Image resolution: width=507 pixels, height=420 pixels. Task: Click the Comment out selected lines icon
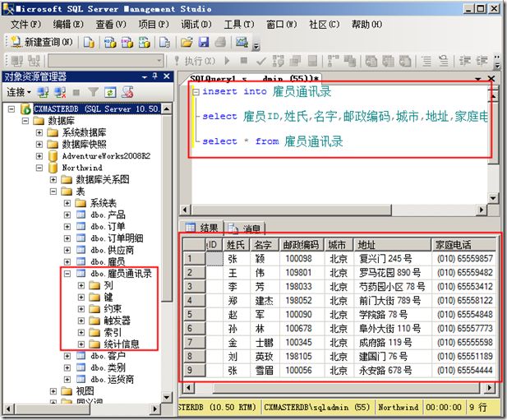click(426, 61)
